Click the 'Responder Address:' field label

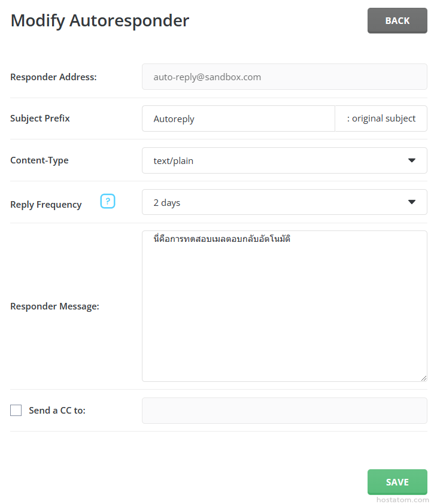click(53, 77)
